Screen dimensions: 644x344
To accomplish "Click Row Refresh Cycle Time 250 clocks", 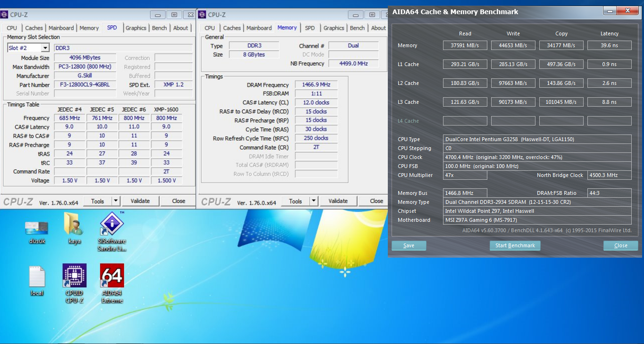I will coord(316,138).
